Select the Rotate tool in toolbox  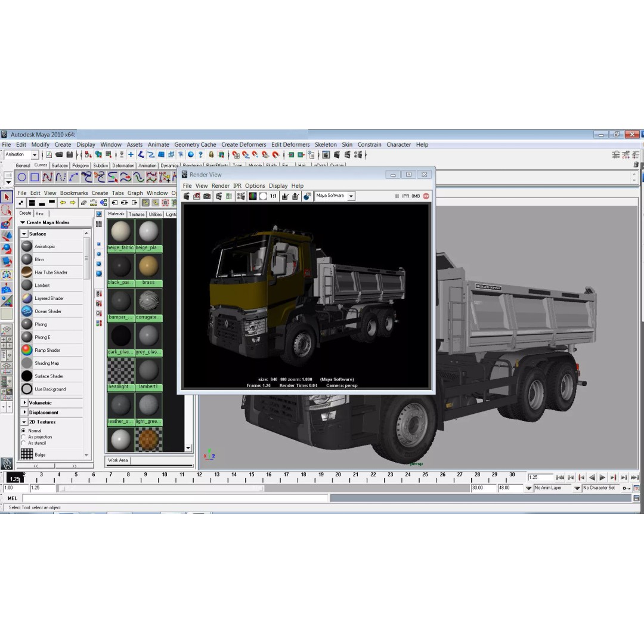7,249
